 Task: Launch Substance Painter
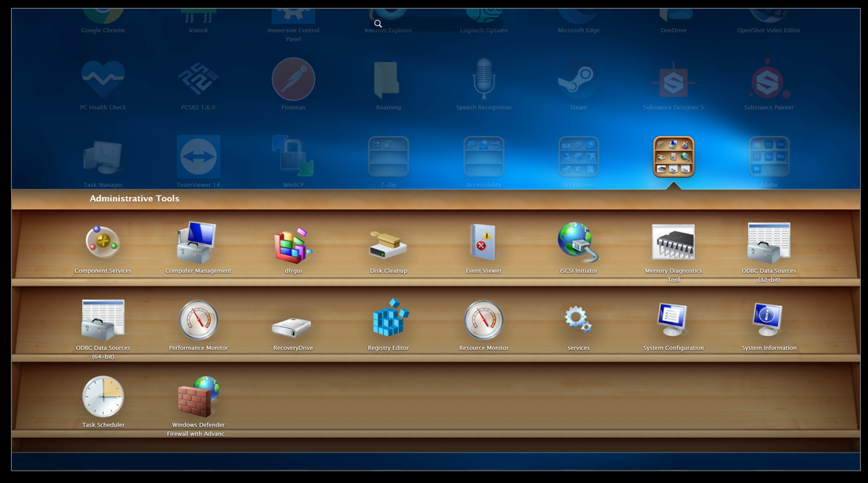769,80
